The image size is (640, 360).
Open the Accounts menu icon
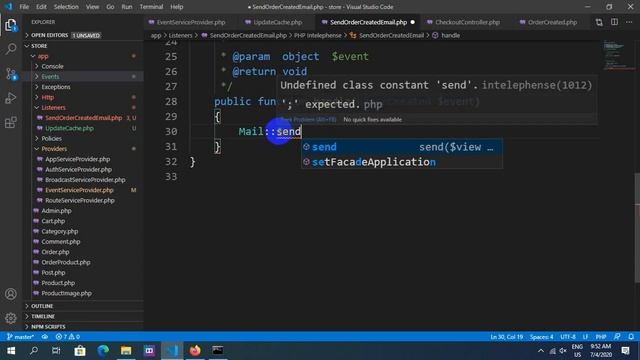point(11,294)
